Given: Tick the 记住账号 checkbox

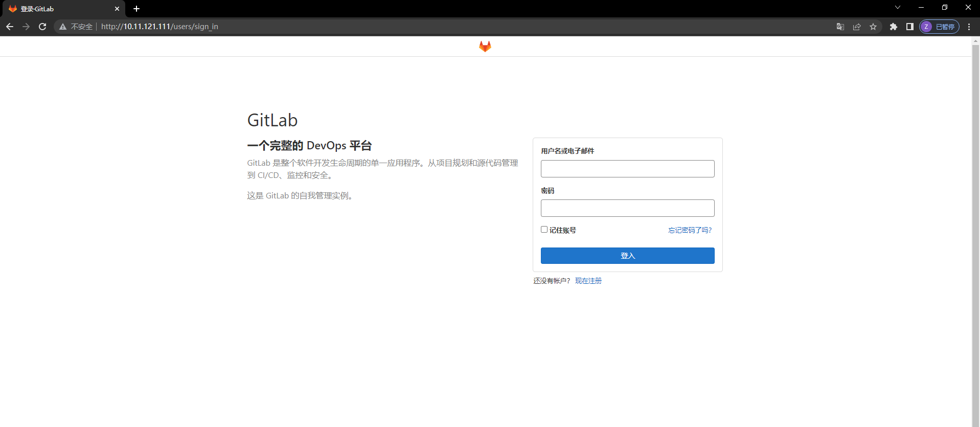Looking at the screenshot, I should point(544,230).
